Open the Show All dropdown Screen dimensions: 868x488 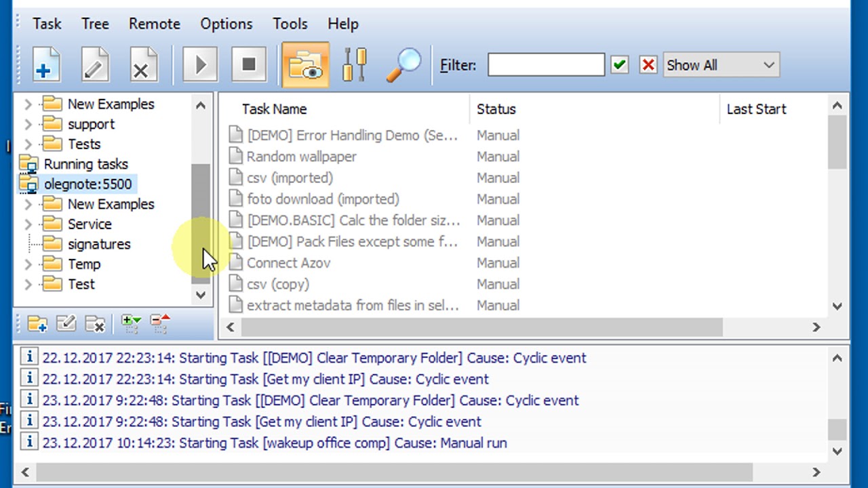coord(720,65)
